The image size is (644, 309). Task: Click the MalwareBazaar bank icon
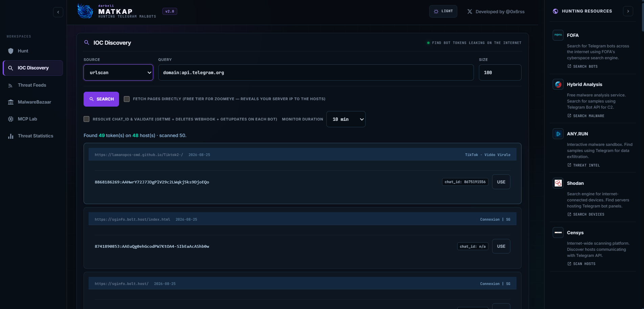pos(11,102)
